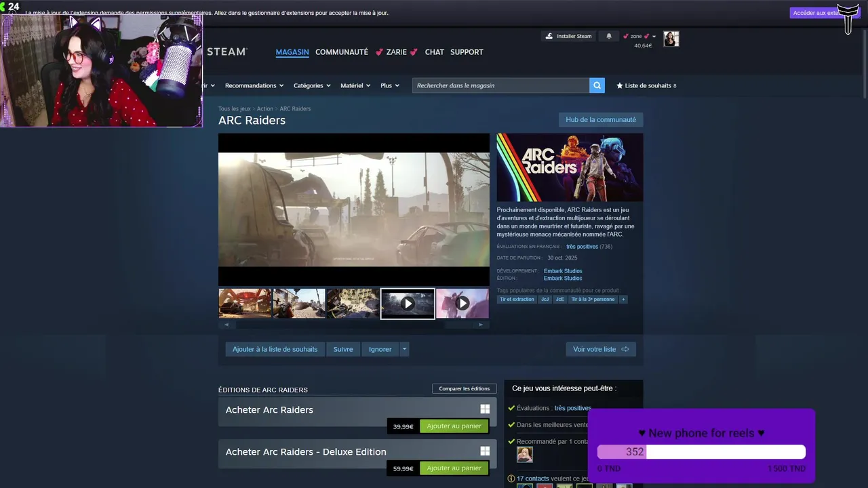Viewport: 868px width, 488px height.
Task: Click the star icon beside Liste de souhaits
Action: (619, 85)
